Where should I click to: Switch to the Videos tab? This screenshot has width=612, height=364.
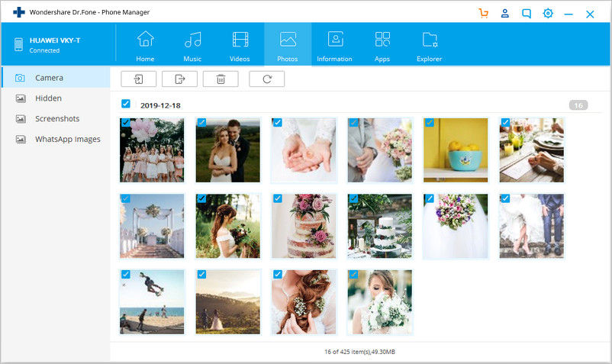click(240, 44)
